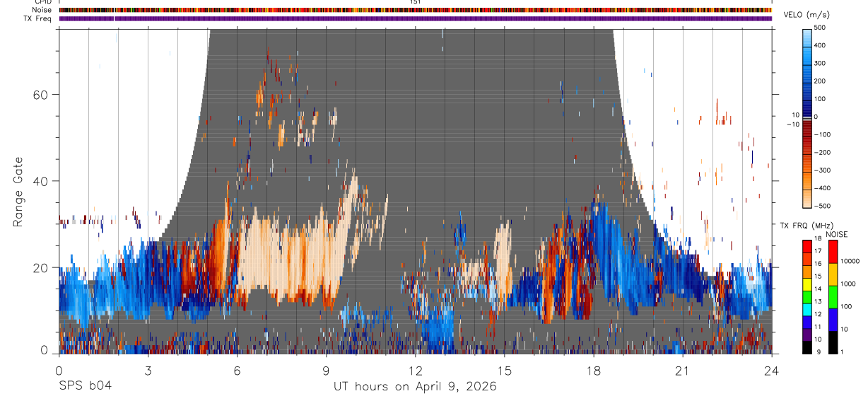This screenshot has height=401, width=868.
Task: Click hour 21 on the UT axis
Action: [x=683, y=371]
